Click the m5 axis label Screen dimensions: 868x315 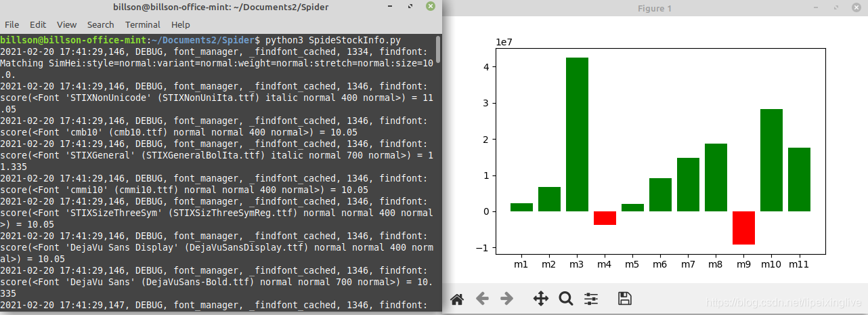click(x=632, y=264)
